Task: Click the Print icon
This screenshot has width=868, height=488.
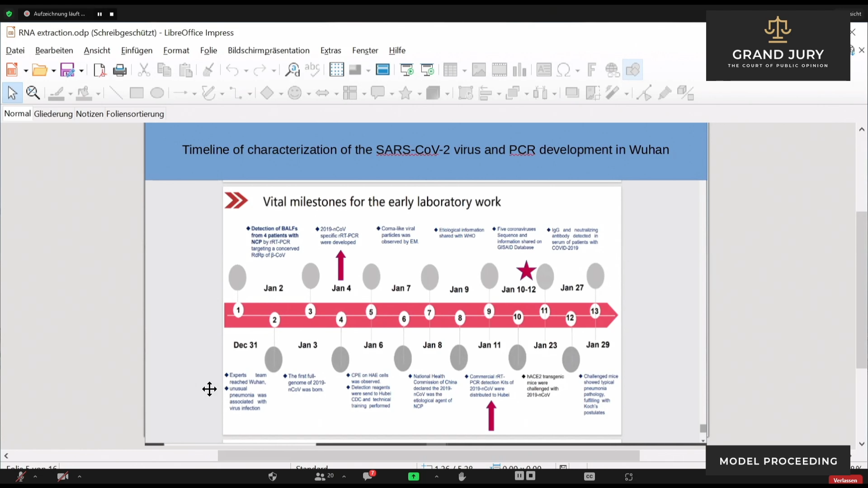Action: tap(120, 70)
